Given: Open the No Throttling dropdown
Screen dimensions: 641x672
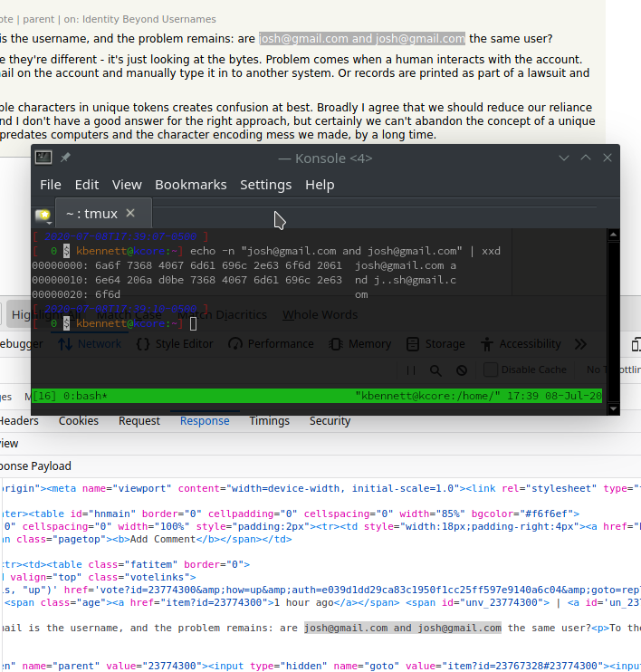Looking at the screenshot, I should coord(614,370).
